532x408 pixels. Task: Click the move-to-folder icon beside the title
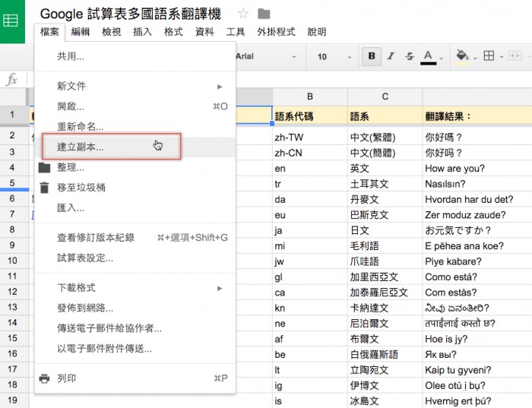[x=264, y=14]
